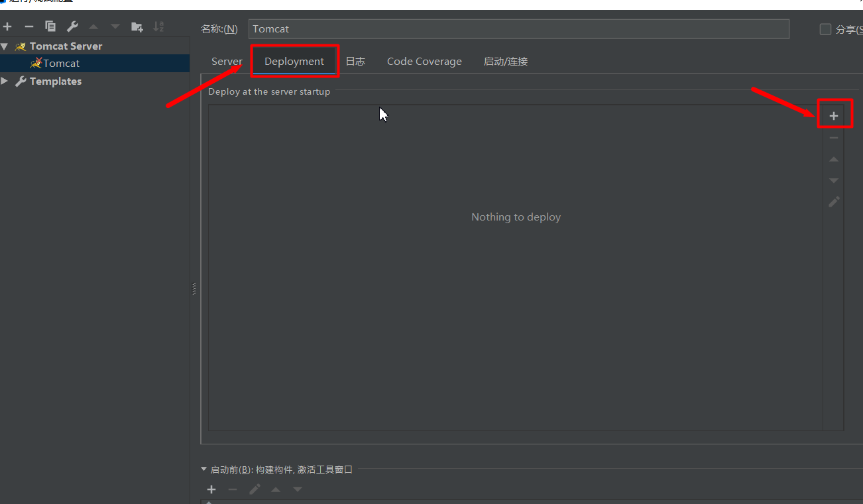Open the Code Coverage tab
Viewport: 863px width, 504px height.
coord(424,61)
